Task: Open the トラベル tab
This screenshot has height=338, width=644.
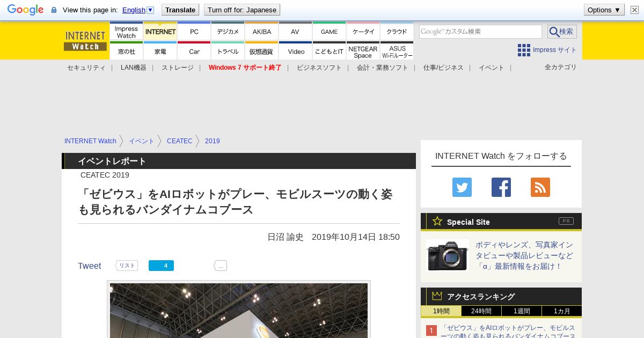Action: (x=228, y=51)
